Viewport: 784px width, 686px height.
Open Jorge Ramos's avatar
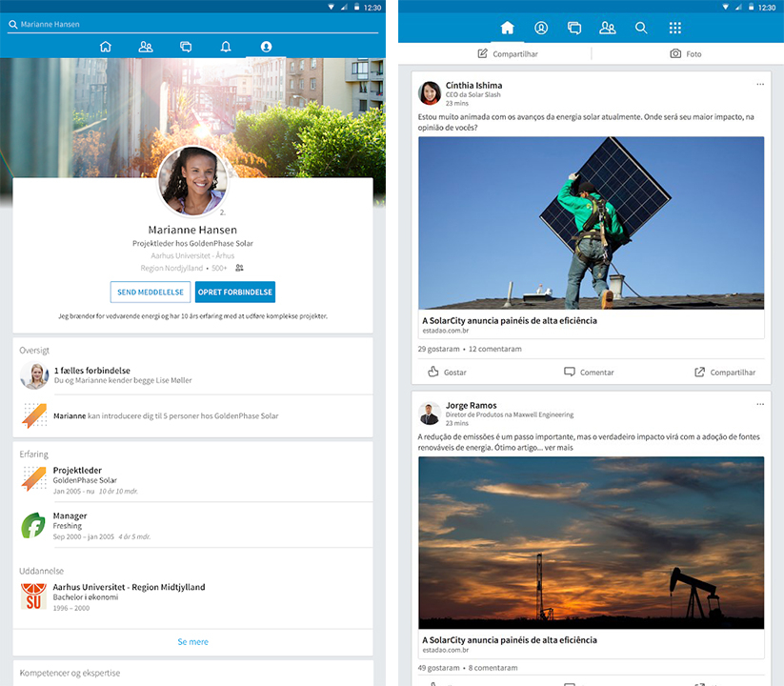pos(429,413)
